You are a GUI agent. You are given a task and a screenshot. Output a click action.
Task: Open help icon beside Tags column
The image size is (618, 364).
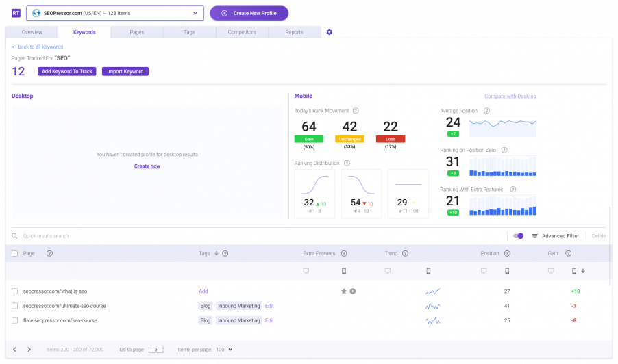click(225, 253)
